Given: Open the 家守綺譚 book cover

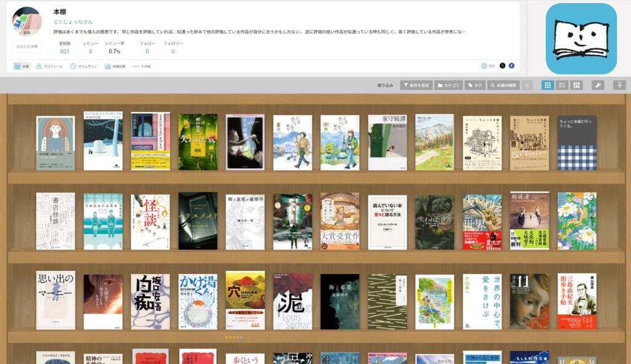Looking at the screenshot, I should pos(387,142).
